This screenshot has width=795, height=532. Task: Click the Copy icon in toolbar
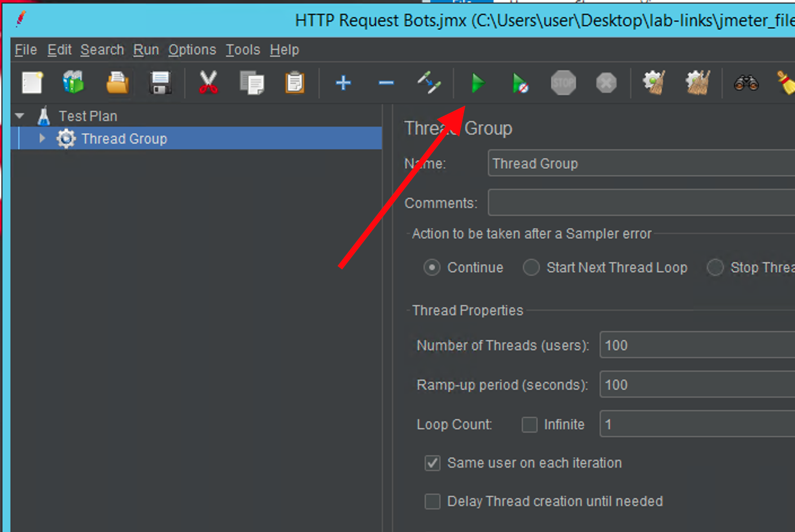coord(251,83)
